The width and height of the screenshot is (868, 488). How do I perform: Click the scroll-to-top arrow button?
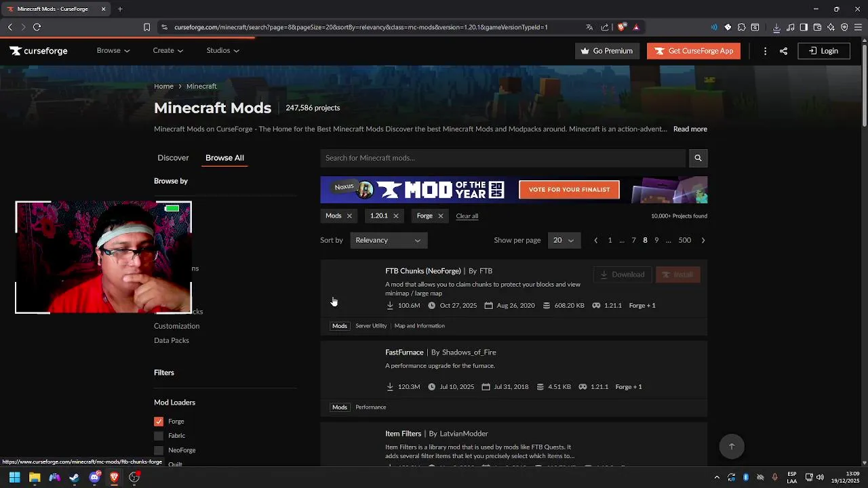pos(732,446)
